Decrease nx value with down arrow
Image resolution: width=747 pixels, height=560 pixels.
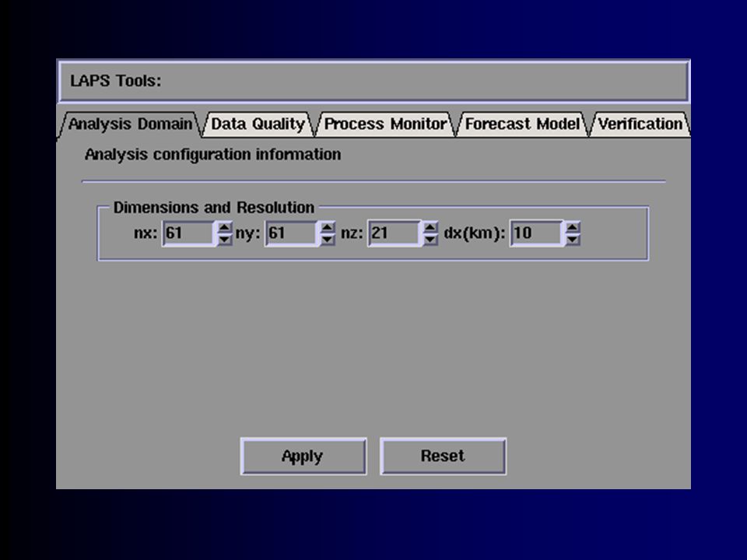click(x=224, y=239)
